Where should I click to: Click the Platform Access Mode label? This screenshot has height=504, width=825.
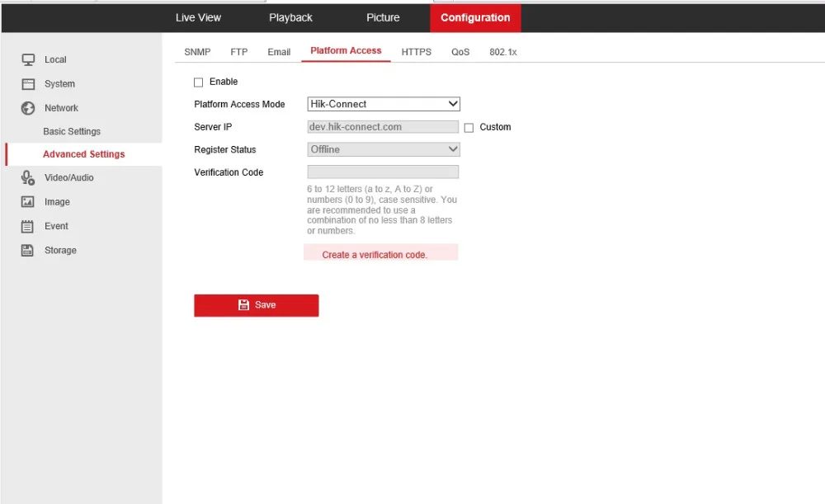tap(239, 104)
